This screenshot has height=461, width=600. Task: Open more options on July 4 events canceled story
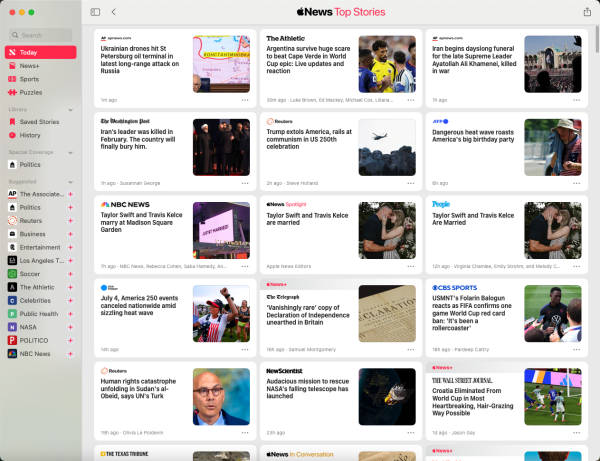point(245,350)
